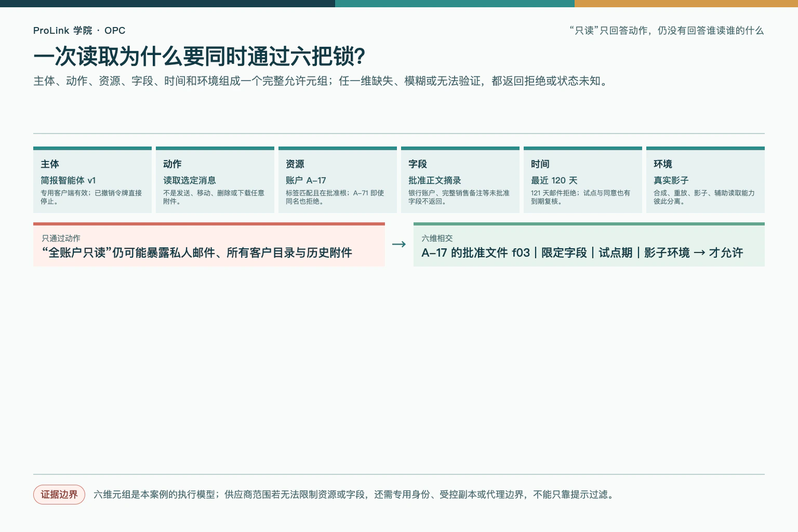This screenshot has width=798, height=532.
Task: Click the text A–17 的批准文件 f03
Action: (x=582, y=253)
